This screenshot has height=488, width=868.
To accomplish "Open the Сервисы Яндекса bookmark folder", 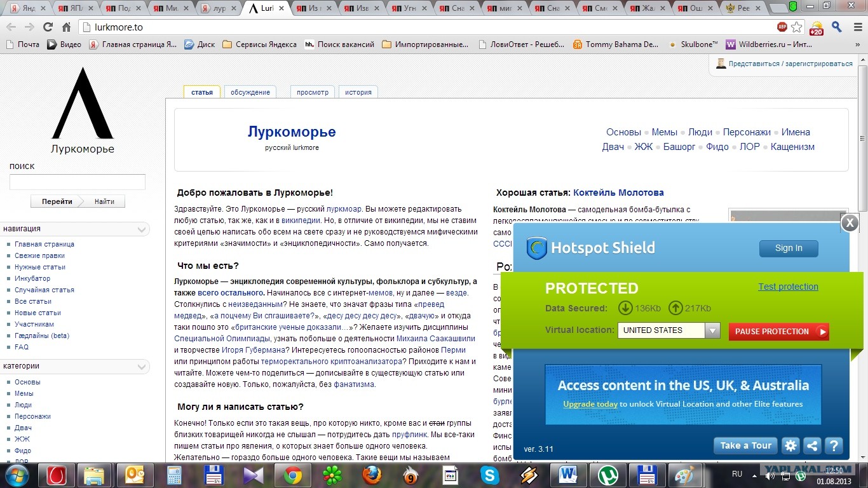I will pyautogui.click(x=259, y=44).
